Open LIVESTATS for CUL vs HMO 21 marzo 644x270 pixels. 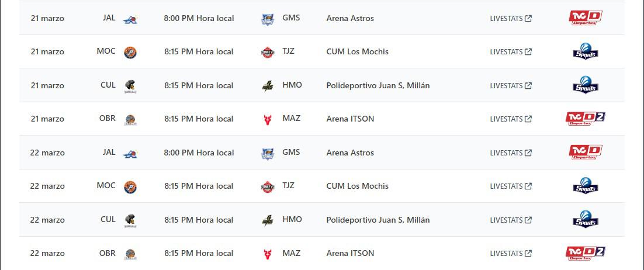click(511, 86)
